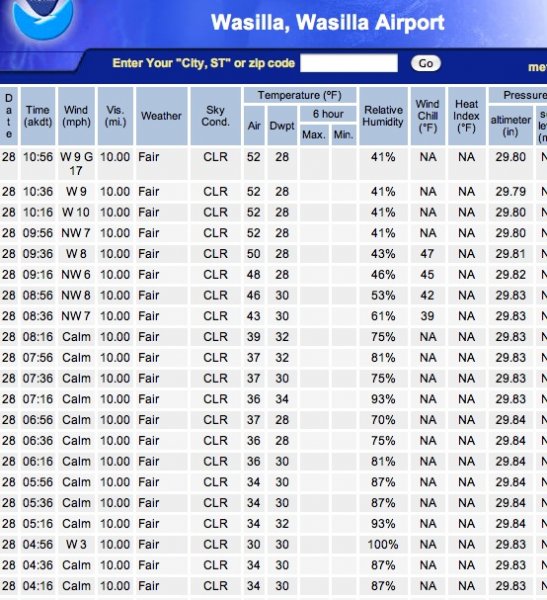
Task: Click the 07:16 time cell
Action: [x=38, y=399]
